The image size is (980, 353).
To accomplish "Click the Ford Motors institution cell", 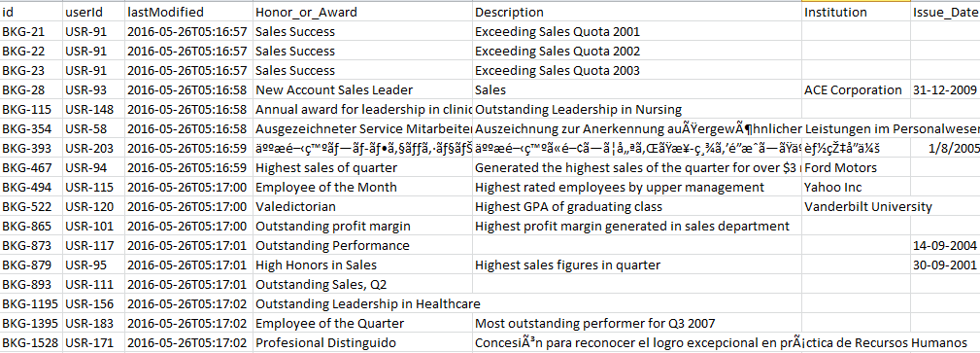I will pyautogui.click(x=857, y=167).
